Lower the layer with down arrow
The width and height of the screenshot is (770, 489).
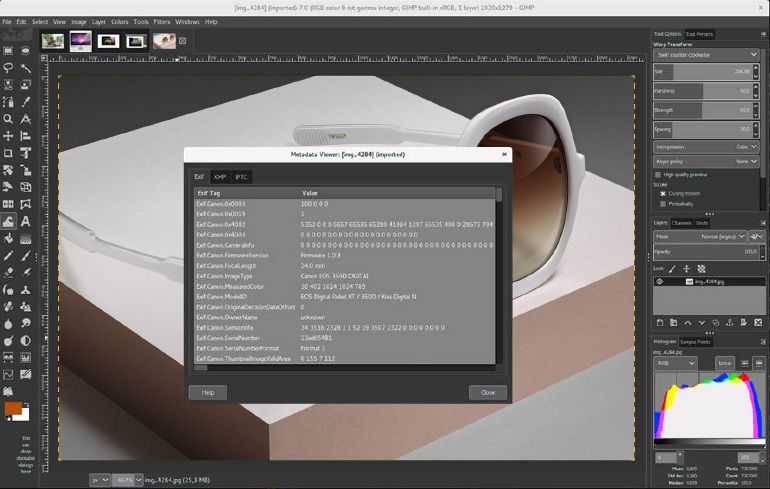702,323
